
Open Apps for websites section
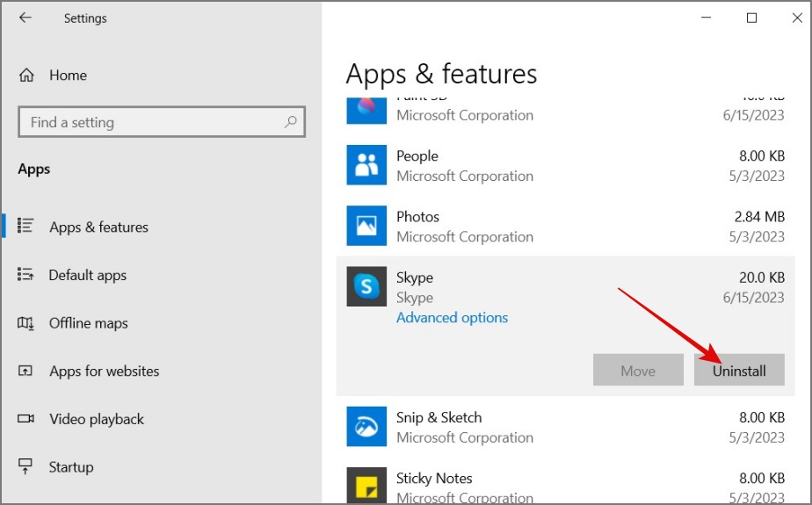point(105,371)
